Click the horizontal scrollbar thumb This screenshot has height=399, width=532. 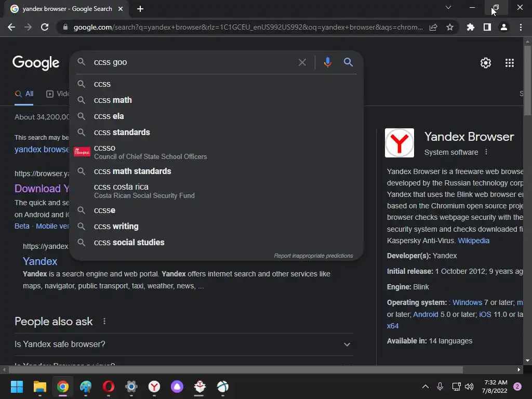click(x=236, y=369)
